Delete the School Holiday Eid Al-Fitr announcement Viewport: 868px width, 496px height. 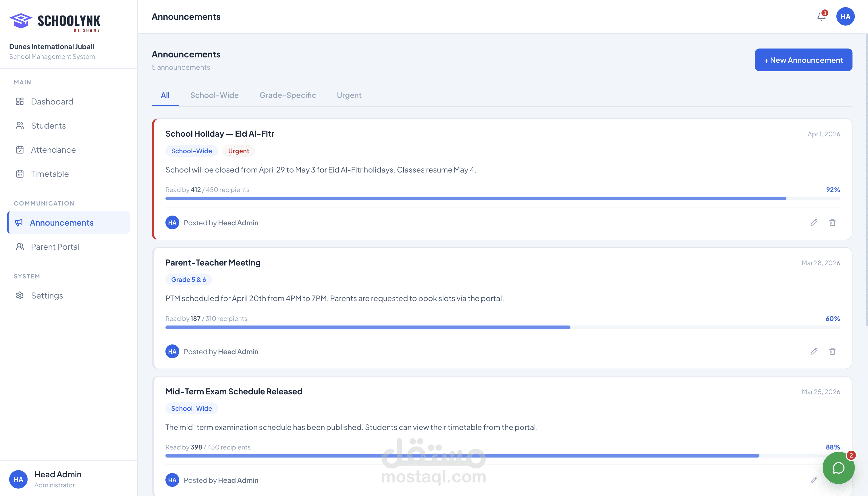[832, 222]
